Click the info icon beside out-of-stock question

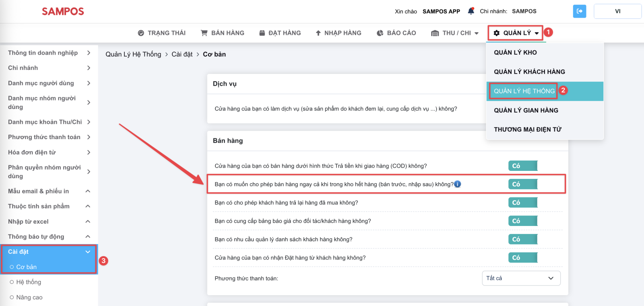pos(458,184)
